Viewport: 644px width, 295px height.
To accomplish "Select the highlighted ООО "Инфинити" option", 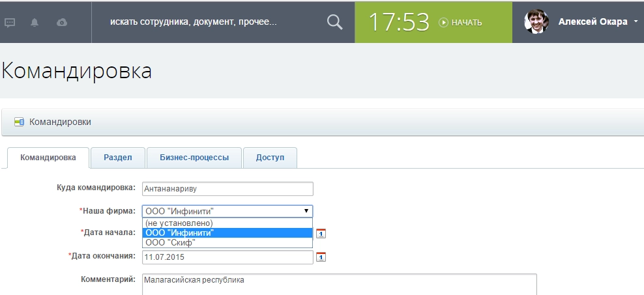I will tap(179, 233).
